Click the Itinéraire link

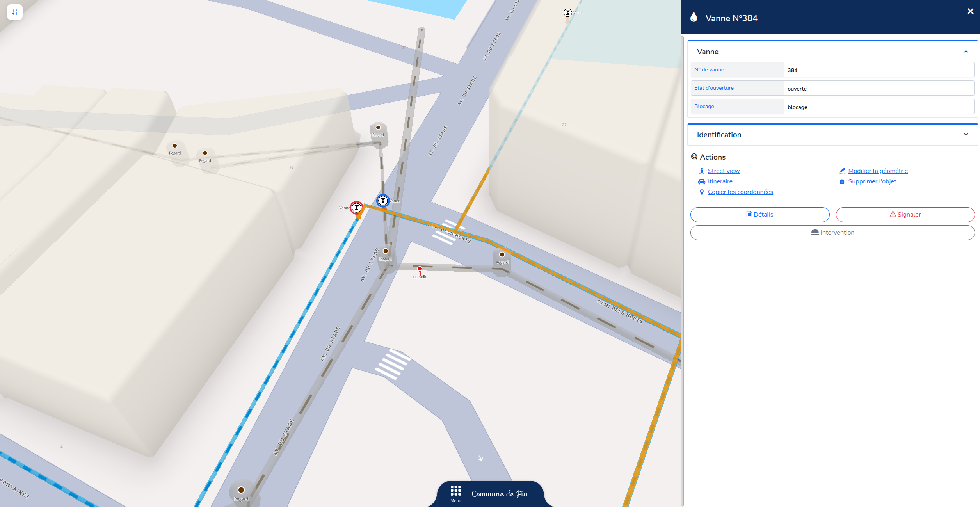tap(720, 181)
